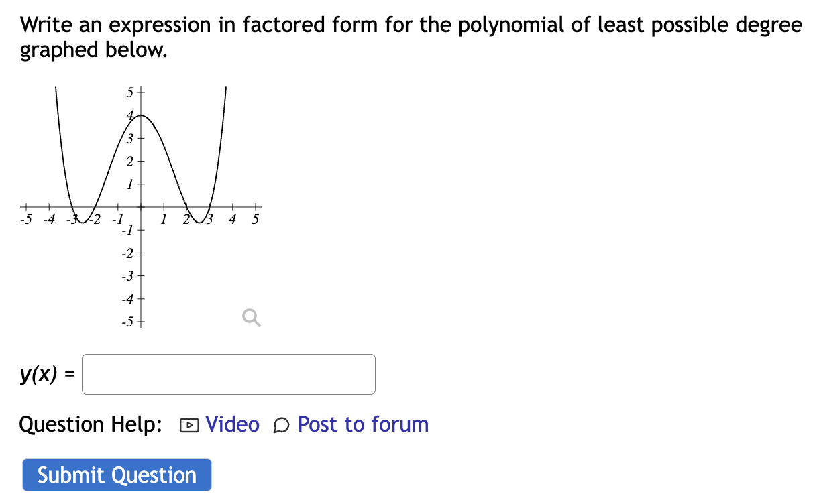Click the "Question Help:" label
Screen dimensions: 813x504
coord(91,424)
